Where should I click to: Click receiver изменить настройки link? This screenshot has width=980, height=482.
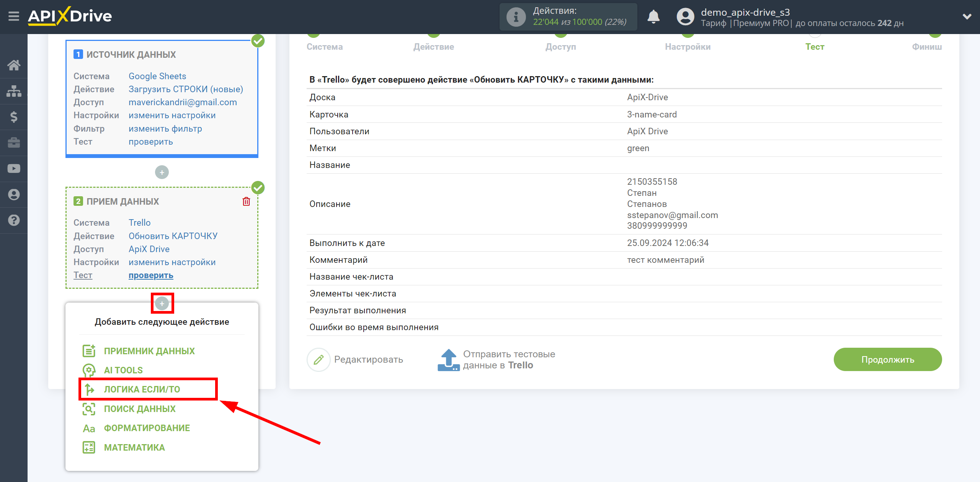172,262
